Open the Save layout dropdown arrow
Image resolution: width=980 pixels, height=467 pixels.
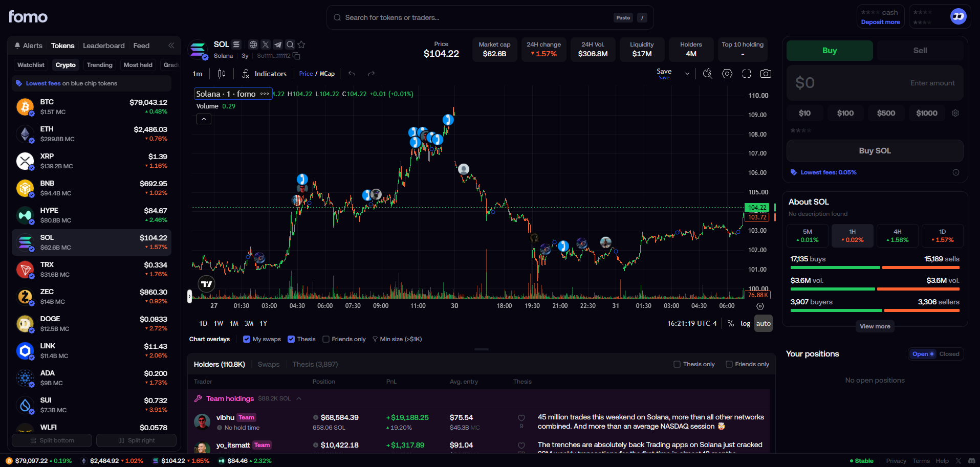click(x=687, y=74)
